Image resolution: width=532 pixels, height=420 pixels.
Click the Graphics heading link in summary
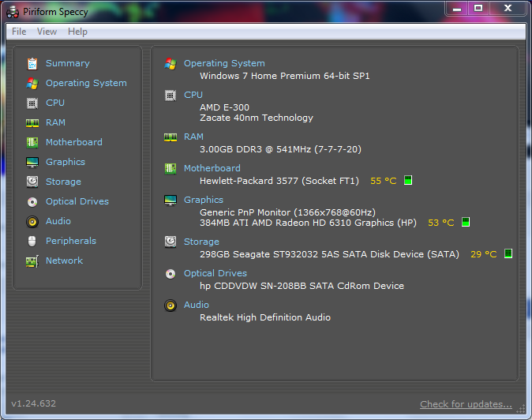pyautogui.click(x=204, y=201)
